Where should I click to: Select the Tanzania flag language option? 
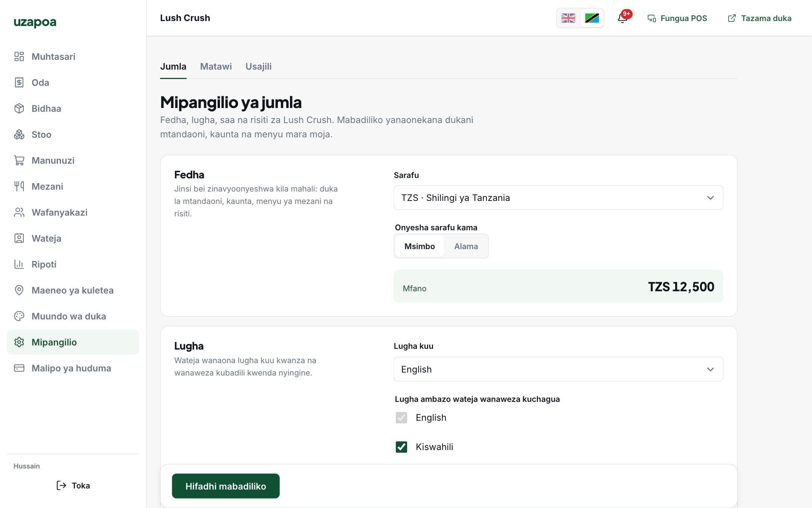pyautogui.click(x=592, y=18)
